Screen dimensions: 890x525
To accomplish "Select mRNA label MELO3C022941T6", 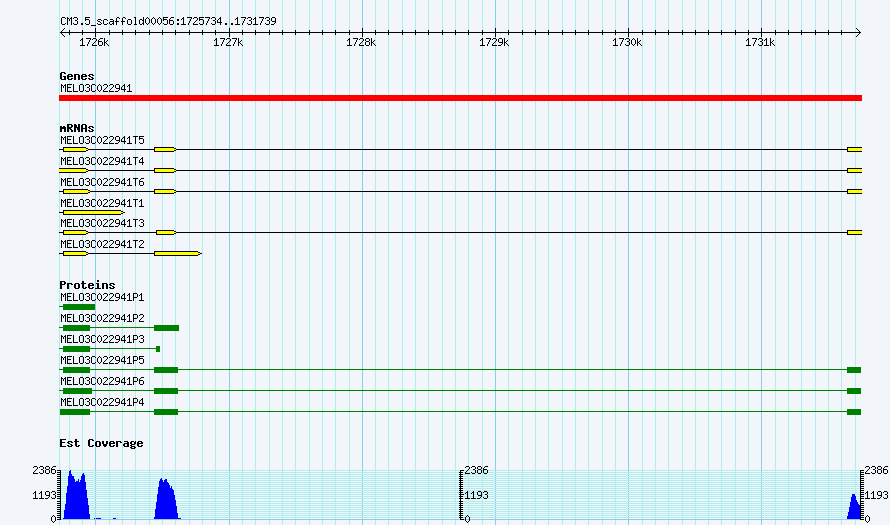I will click(x=102, y=182).
